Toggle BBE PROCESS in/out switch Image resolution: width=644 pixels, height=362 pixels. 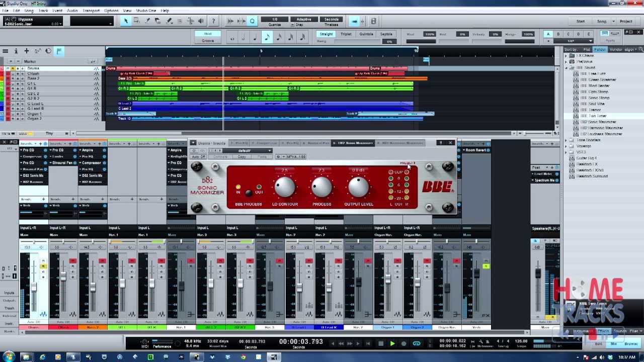coord(249,193)
